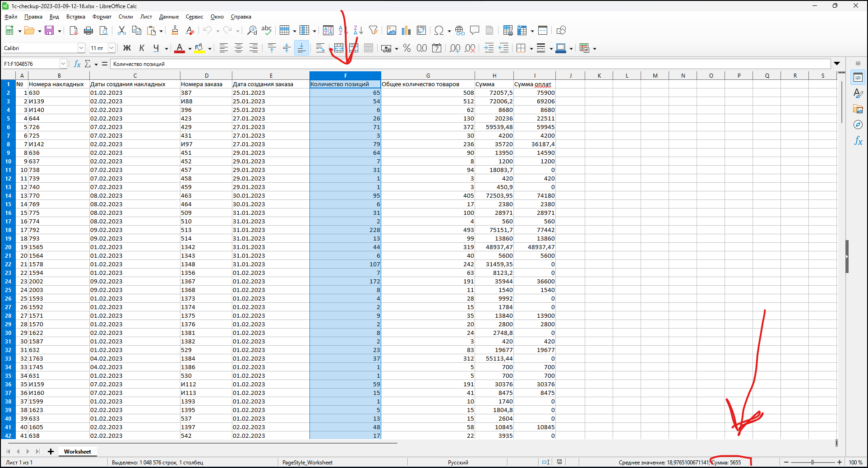Click zoom out minus button
The width and height of the screenshot is (868, 468).
click(786, 462)
